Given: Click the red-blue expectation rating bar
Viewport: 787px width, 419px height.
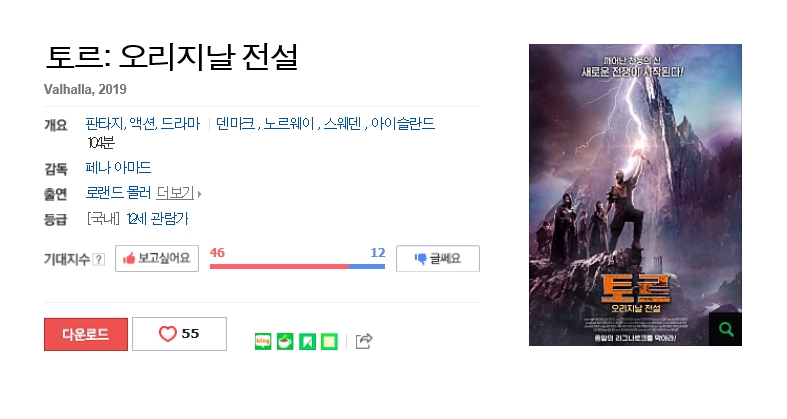Looking at the screenshot, I should click(297, 266).
